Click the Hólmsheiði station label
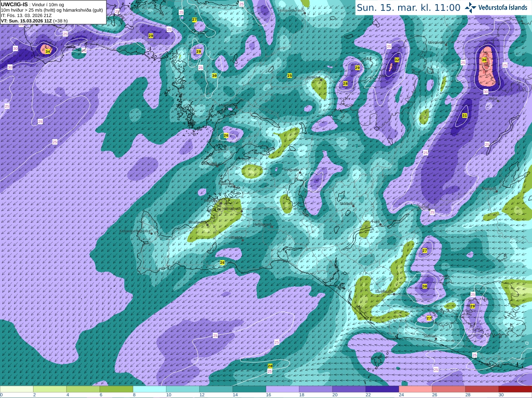The width and height of the screenshot is (532, 398). [x=232, y=209]
